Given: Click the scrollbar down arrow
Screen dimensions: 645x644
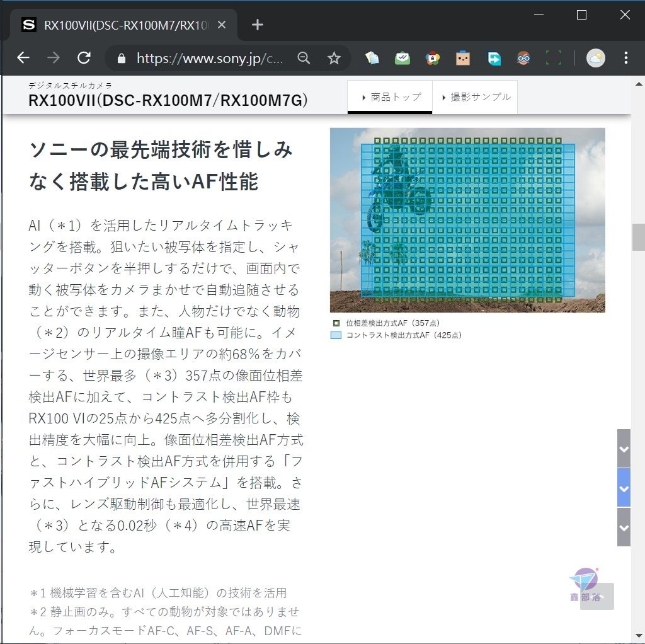Looking at the screenshot, I should pyautogui.click(x=639, y=636).
